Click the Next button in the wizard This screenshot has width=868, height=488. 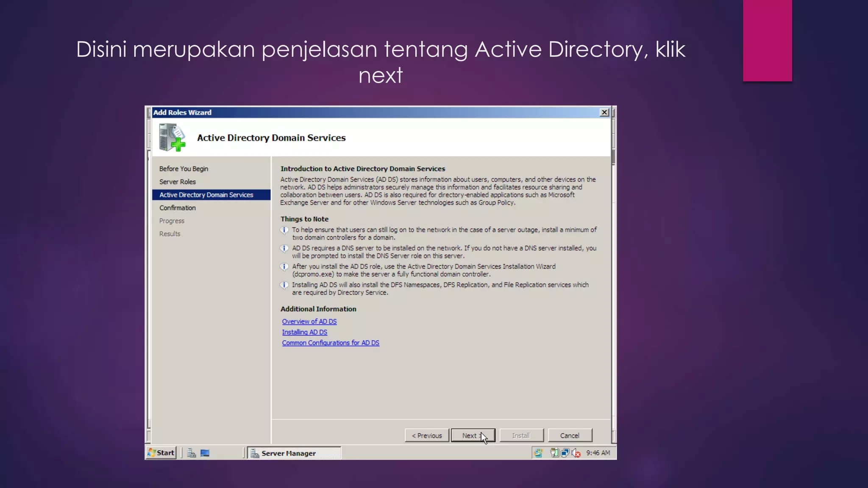click(473, 435)
